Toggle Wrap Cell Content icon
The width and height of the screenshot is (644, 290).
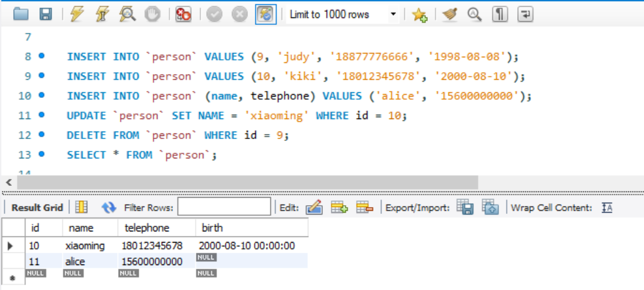coord(607,208)
